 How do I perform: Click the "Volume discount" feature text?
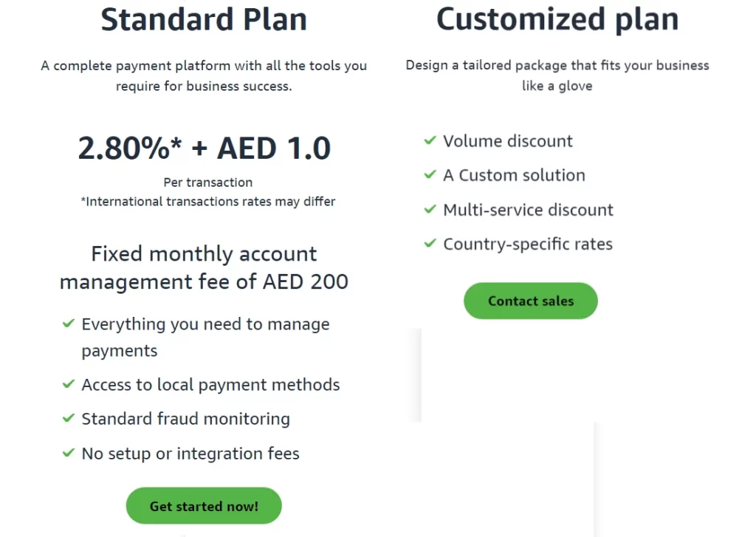pyautogui.click(x=507, y=141)
